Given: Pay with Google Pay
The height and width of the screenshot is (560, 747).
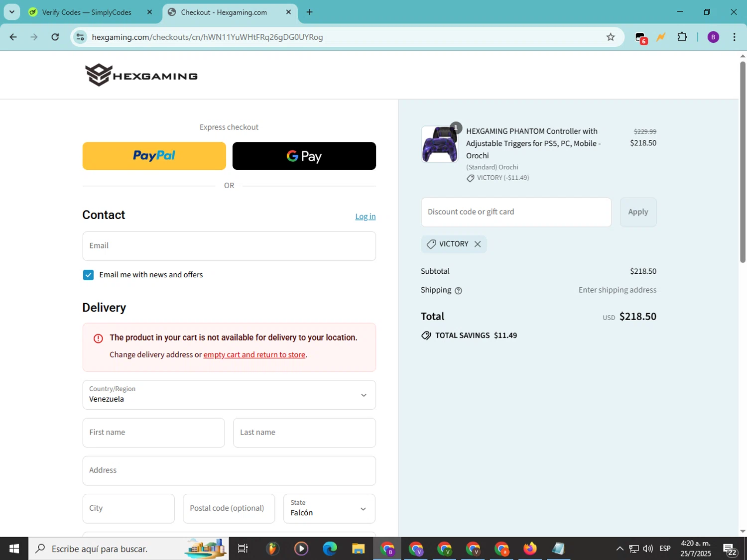Looking at the screenshot, I should (x=304, y=156).
